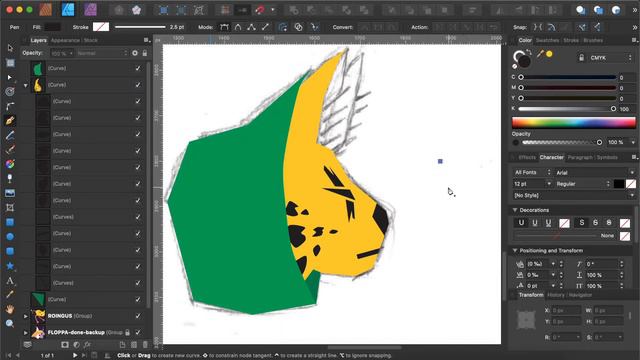
Task: Click the Mask Layer icon in Layers panel
Action: pyautogui.click(x=65, y=345)
